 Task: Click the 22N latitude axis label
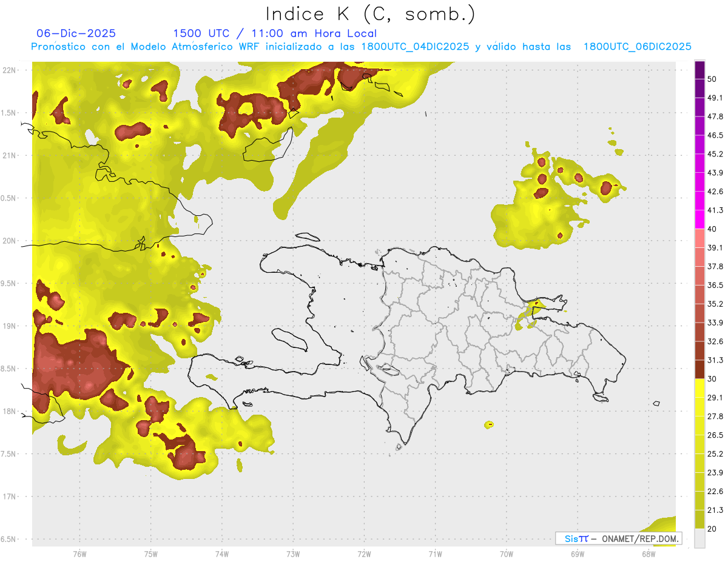click(x=9, y=70)
